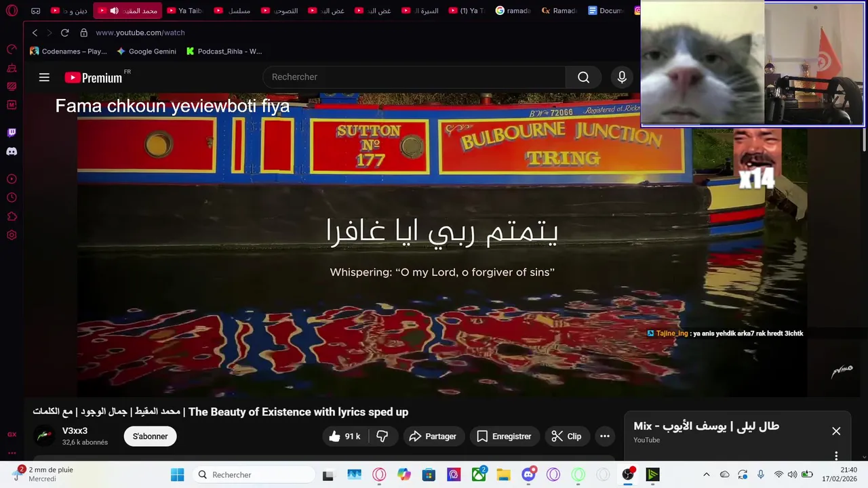Viewport: 868px width, 488px height.
Task: Click the Enregistrer save button
Action: tap(504, 436)
